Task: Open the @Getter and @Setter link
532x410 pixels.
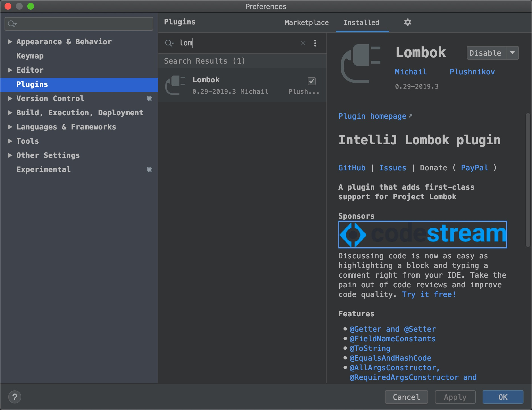Action: pyautogui.click(x=393, y=329)
